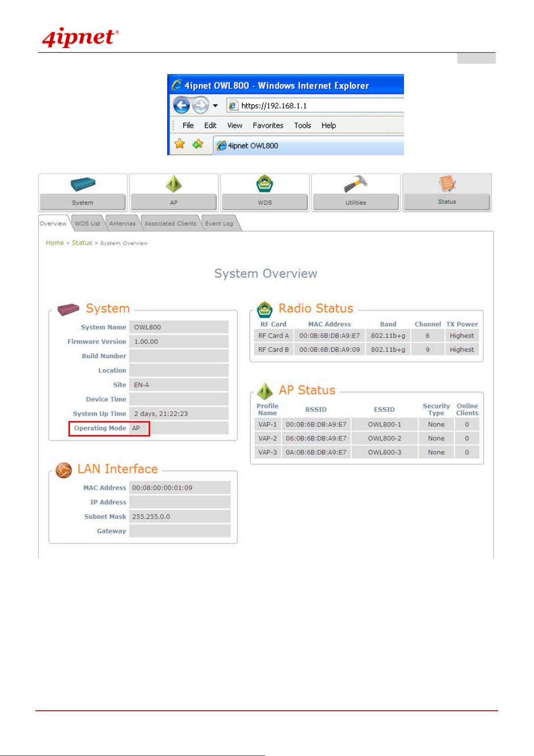Click the browser Forward arrow button
Screen dimensions: 534x756
pos(200,105)
